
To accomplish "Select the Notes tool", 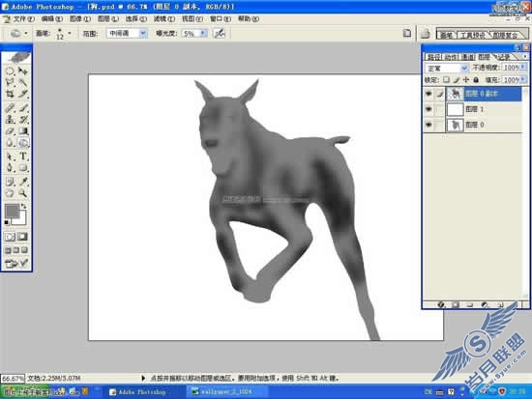I will click(10, 182).
